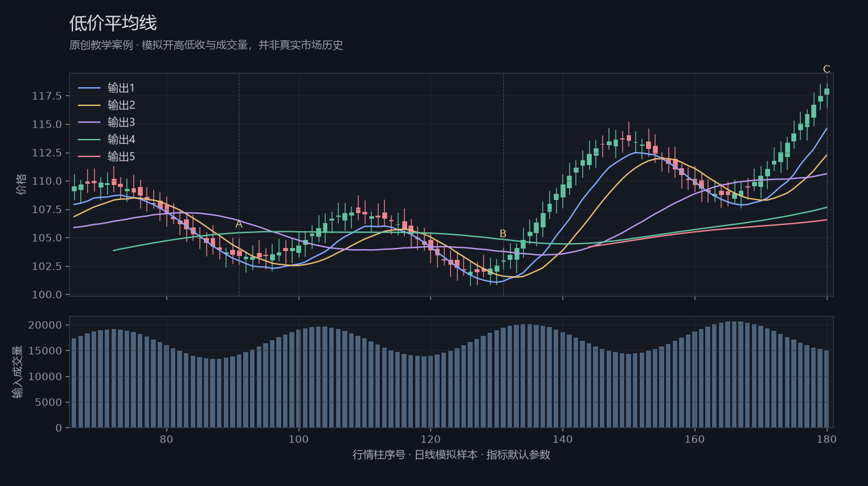Screen dimensions: 868x486
Task: Select the 102.5 price tick label
Action: pos(47,266)
